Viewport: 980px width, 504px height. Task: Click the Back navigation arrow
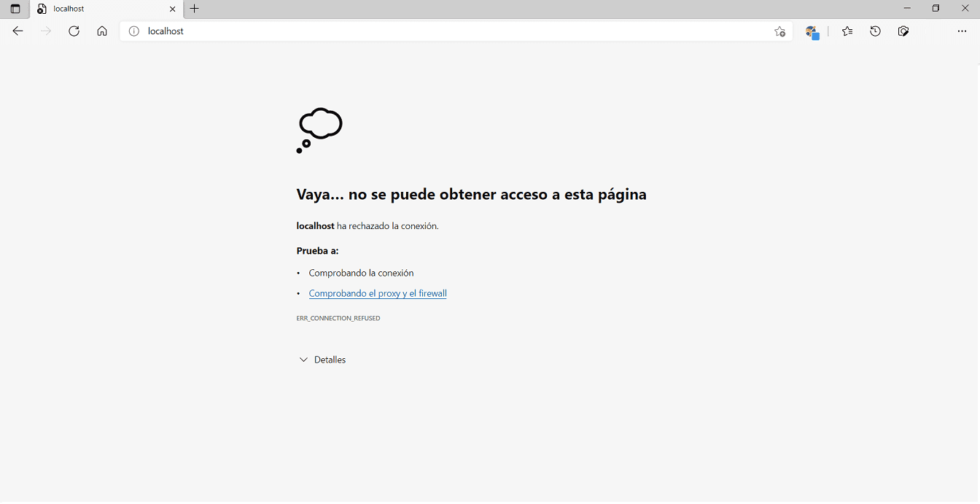[x=17, y=31]
